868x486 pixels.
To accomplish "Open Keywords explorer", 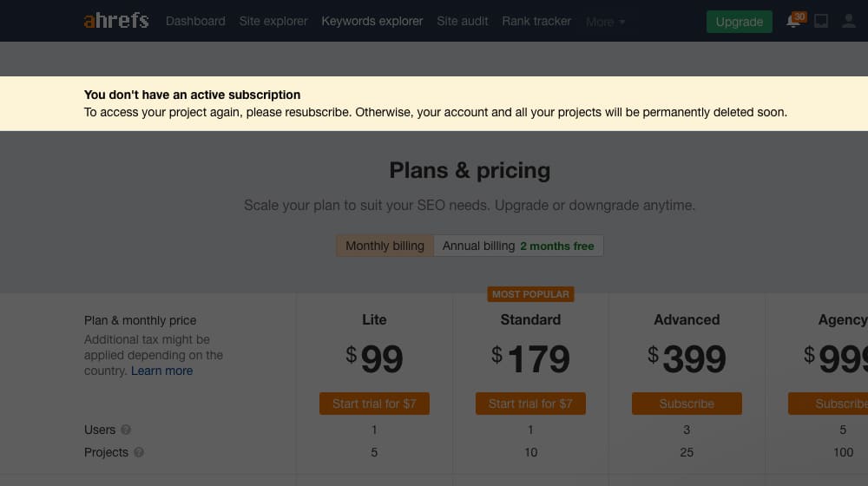I will coord(372,21).
